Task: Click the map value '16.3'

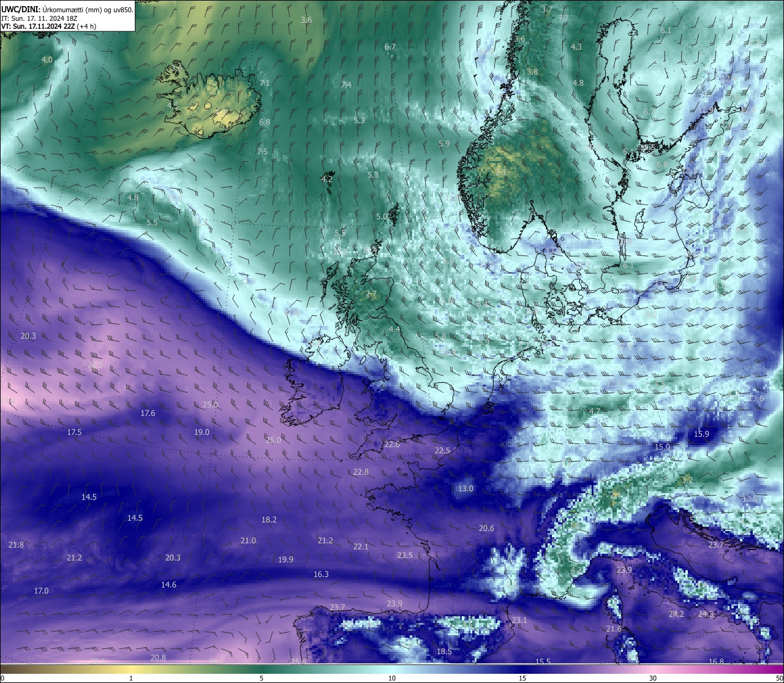Action: (321, 574)
